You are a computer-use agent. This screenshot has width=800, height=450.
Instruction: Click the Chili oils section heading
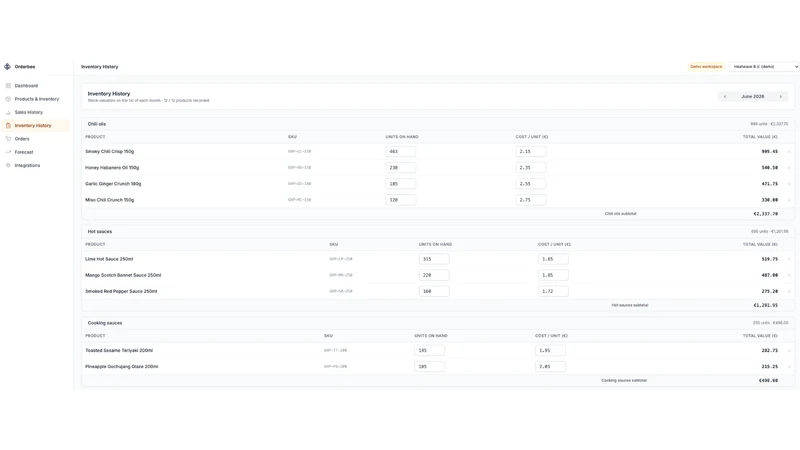click(x=97, y=124)
